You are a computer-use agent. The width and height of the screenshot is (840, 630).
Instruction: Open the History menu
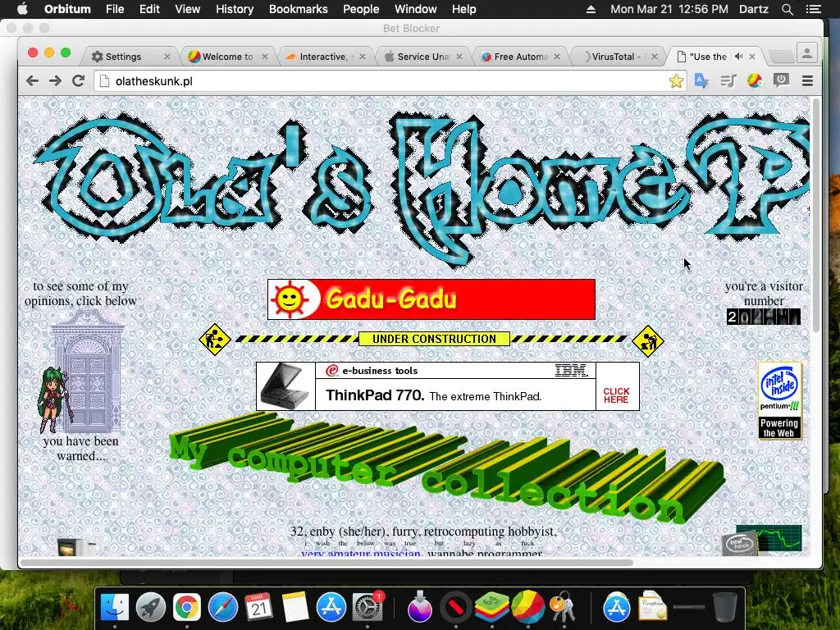pyautogui.click(x=235, y=9)
